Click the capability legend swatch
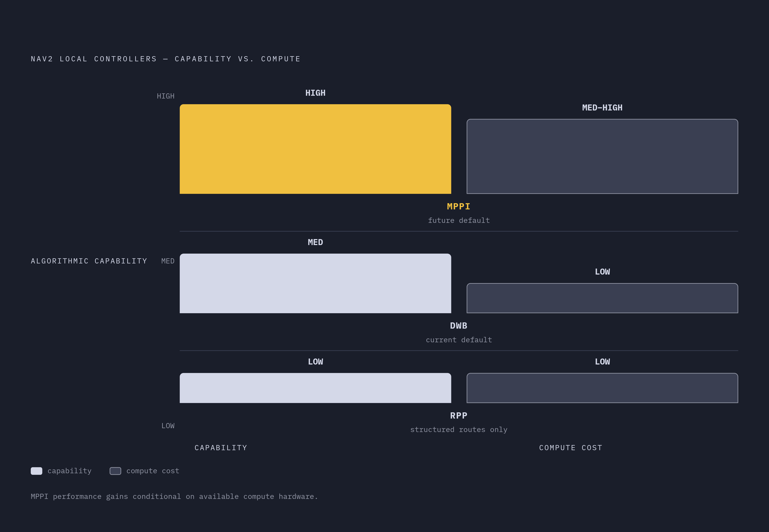The image size is (769, 532). pos(37,471)
